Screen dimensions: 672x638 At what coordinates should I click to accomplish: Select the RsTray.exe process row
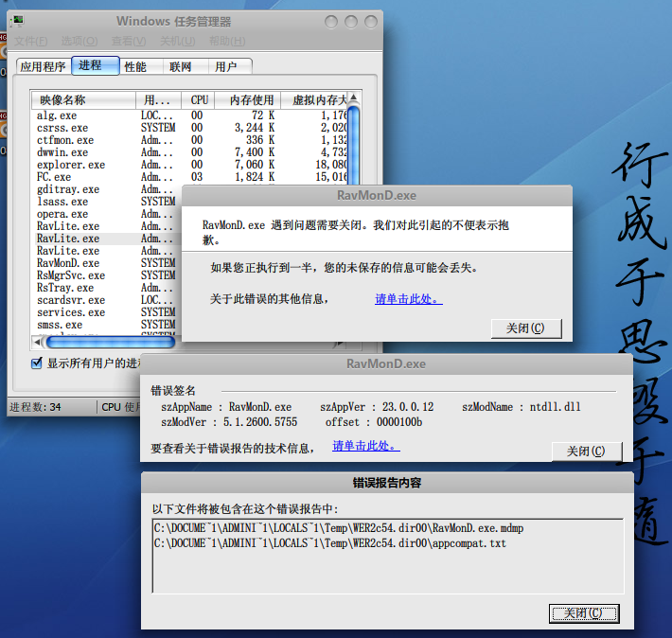coord(108,288)
